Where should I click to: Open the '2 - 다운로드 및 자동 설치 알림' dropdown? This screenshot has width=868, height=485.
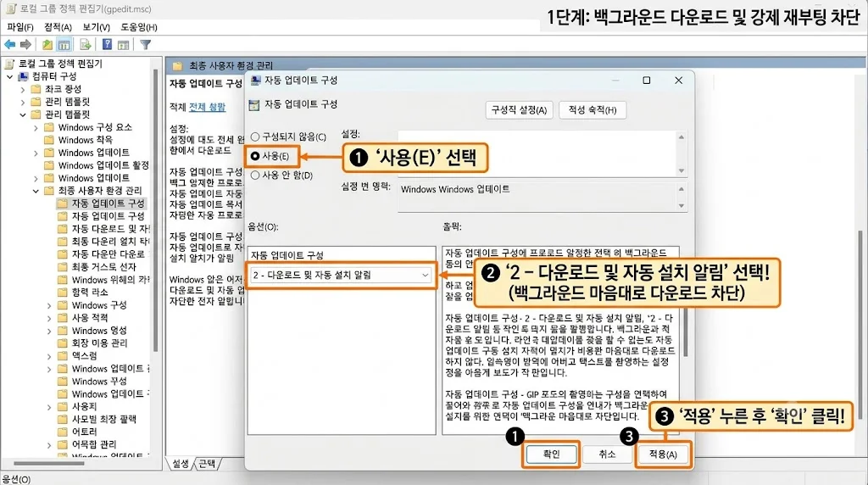pos(341,275)
